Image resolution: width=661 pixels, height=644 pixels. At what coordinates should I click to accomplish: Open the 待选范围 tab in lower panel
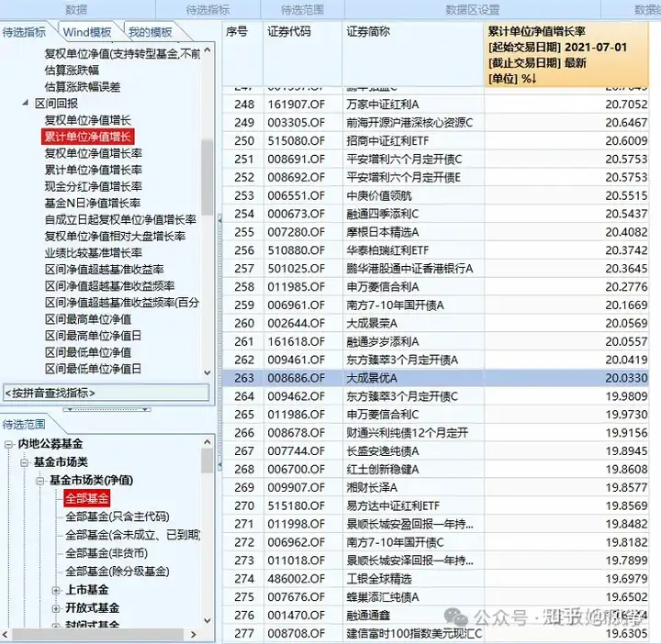24,424
